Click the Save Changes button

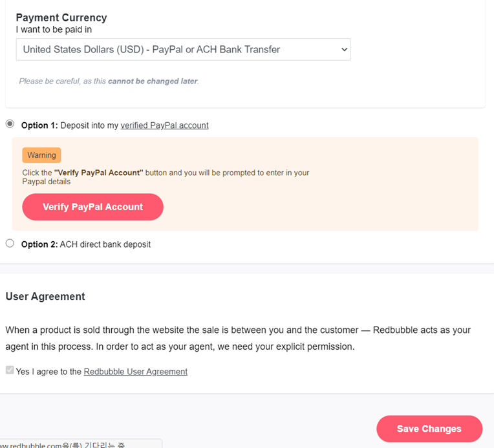point(429,429)
